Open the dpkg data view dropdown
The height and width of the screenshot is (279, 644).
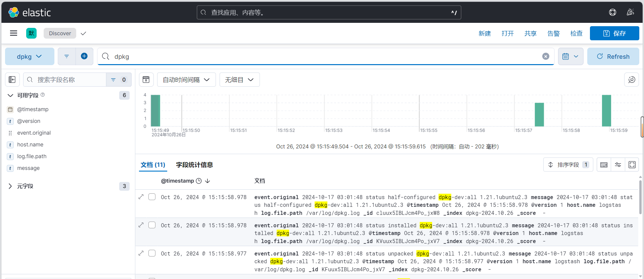(30, 56)
